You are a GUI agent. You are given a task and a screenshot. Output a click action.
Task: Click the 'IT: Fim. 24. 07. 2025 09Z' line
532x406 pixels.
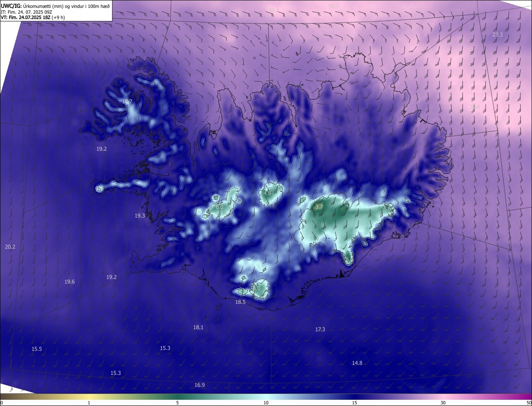coord(26,12)
